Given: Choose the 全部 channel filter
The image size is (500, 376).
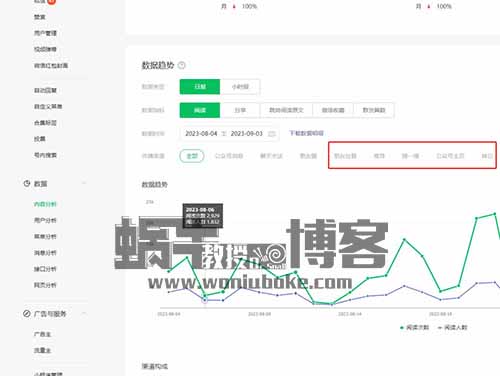Looking at the screenshot, I should tap(192, 156).
